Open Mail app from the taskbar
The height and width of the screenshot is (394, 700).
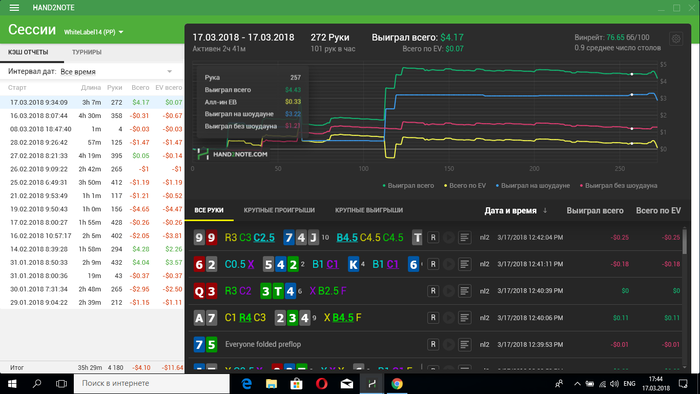tap(347, 384)
